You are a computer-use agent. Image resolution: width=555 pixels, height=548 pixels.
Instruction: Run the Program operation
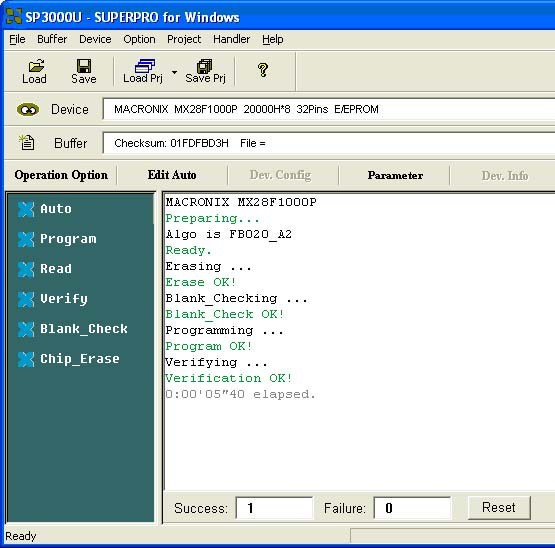coord(57,239)
